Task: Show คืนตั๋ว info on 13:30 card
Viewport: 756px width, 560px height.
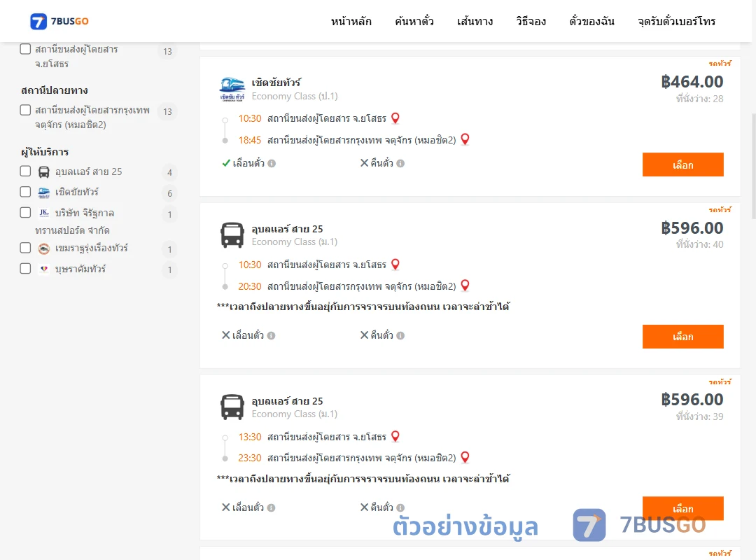Action: click(x=400, y=508)
